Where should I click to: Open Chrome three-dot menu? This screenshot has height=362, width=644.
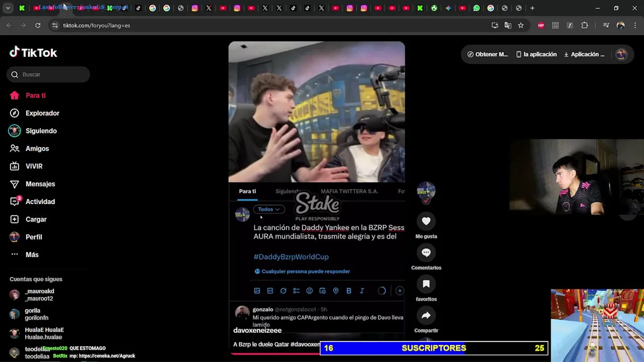click(x=635, y=25)
